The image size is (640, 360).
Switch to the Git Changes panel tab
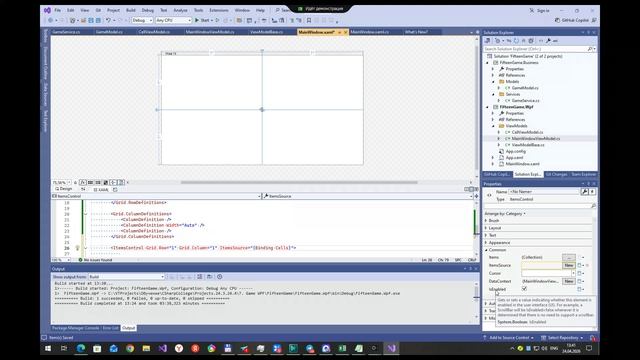pos(556,174)
